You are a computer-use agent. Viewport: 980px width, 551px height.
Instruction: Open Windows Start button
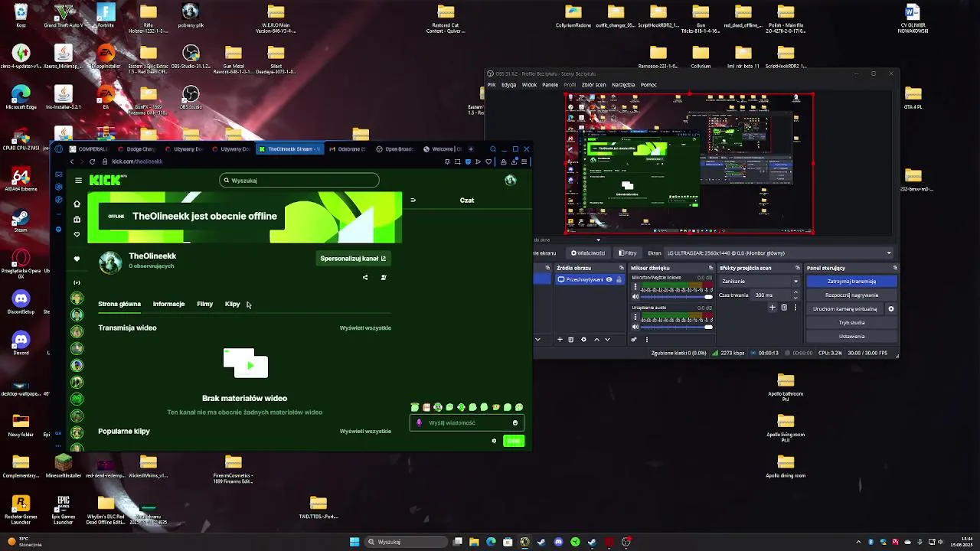pyautogui.click(x=354, y=542)
